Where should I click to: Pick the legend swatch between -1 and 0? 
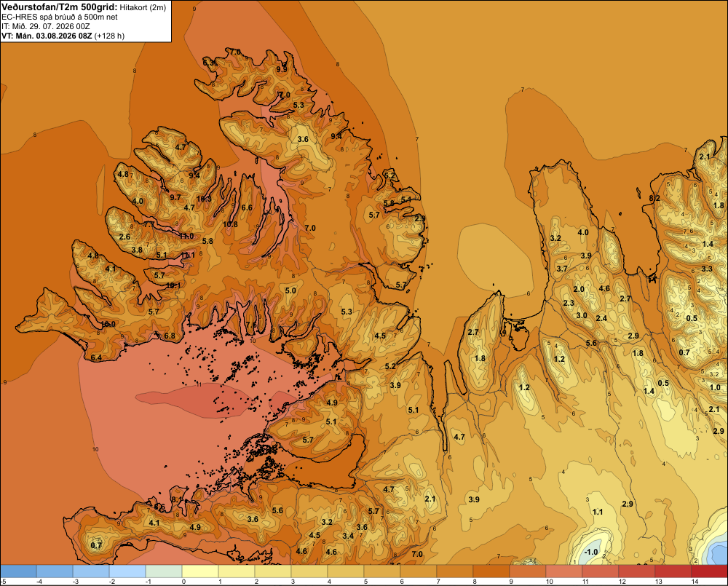(x=164, y=571)
